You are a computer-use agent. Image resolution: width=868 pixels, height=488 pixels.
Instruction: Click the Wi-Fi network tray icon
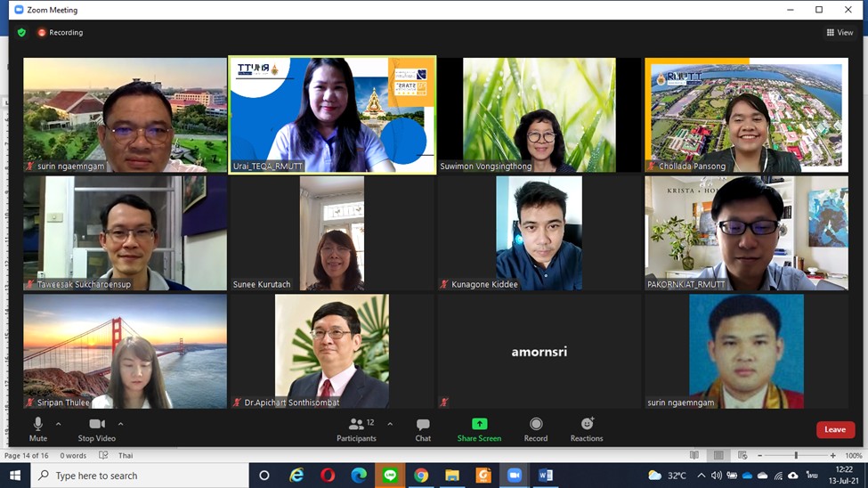(x=778, y=476)
